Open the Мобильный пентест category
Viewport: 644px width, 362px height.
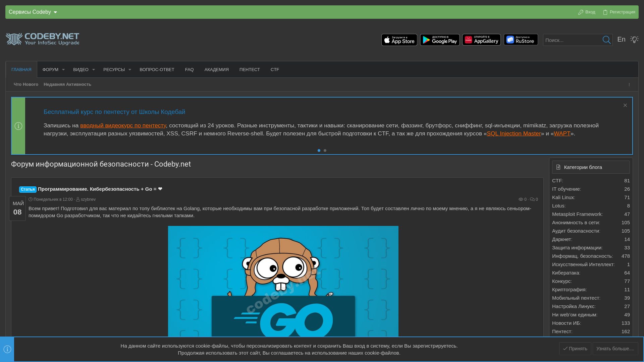pos(576,298)
